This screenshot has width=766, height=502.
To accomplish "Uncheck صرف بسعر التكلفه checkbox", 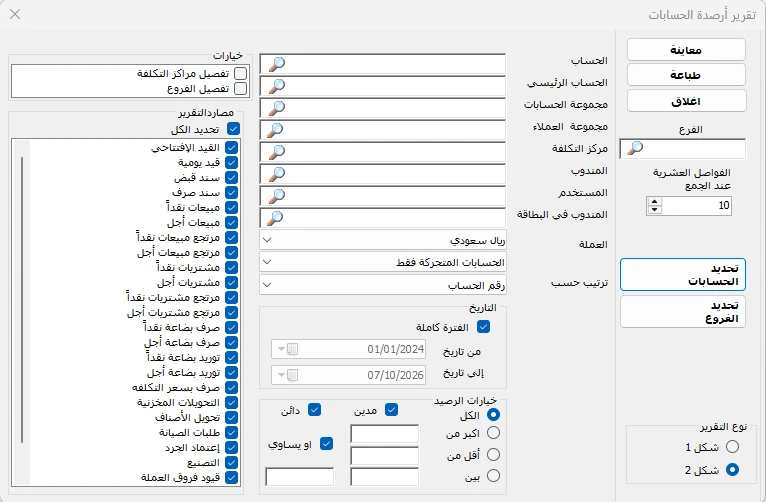I will pyautogui.click(x=232, y=387).
